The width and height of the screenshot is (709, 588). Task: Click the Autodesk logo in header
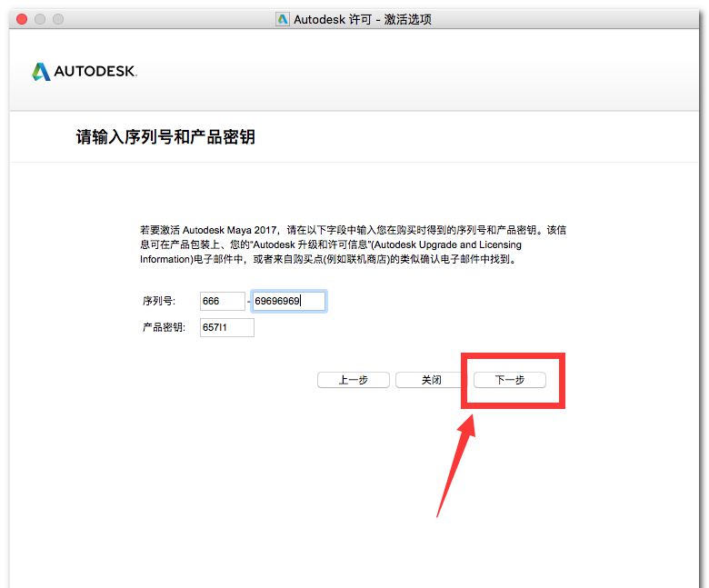pyautogui.click(x=85, y=72)
